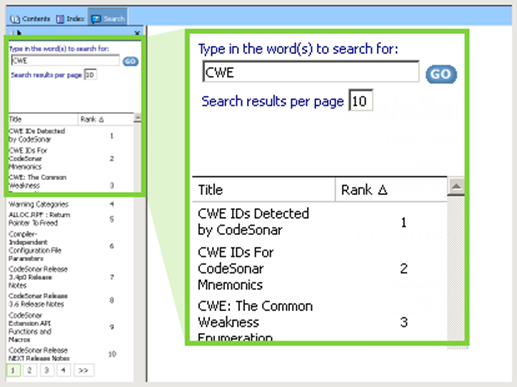Open 'CWE IDs Detected by CodeSonar' result in the left panel

37,135
